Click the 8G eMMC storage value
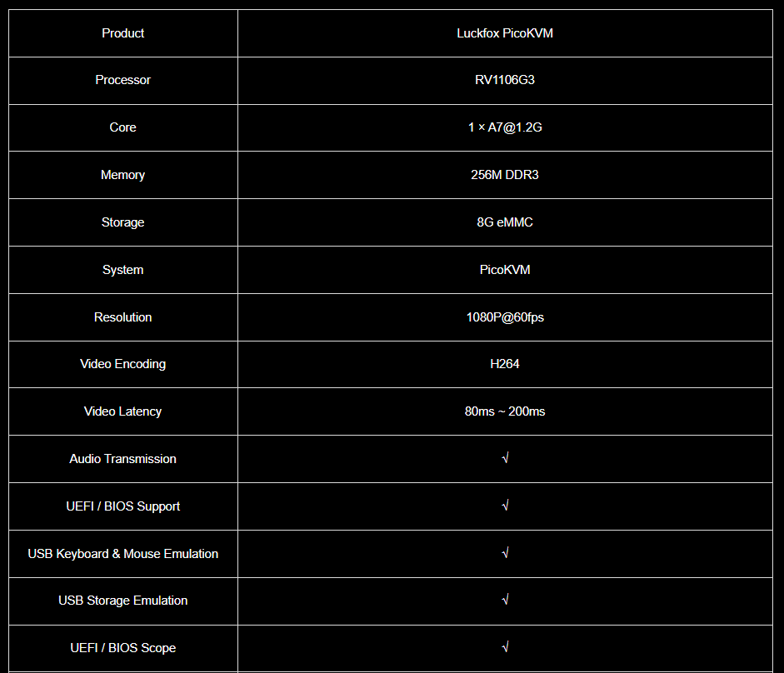784x673 pixels. pos(505,222)
